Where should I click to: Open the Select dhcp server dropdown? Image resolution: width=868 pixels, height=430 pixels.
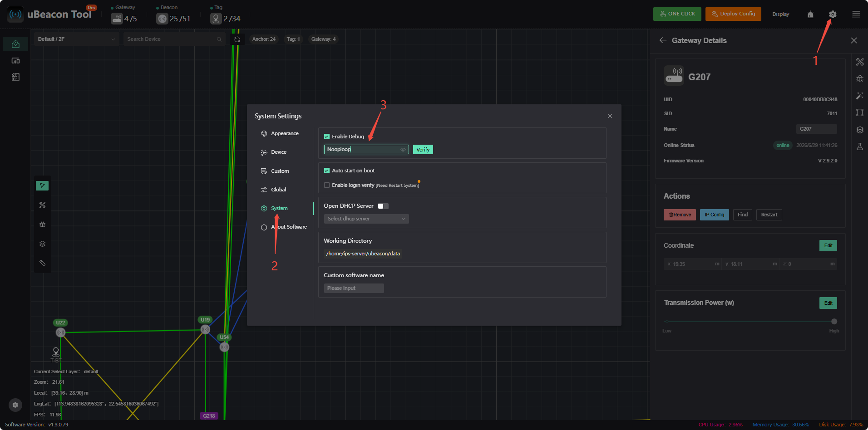[366, 219]
